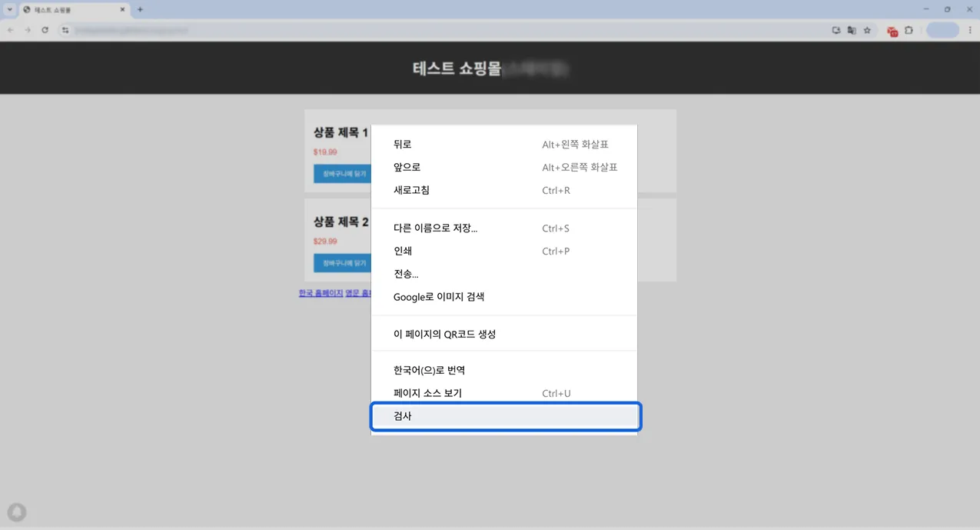Click the $29.99 price text
This screenshot has width=980, height=530.
pyautogui.click(x=325, y=242)
